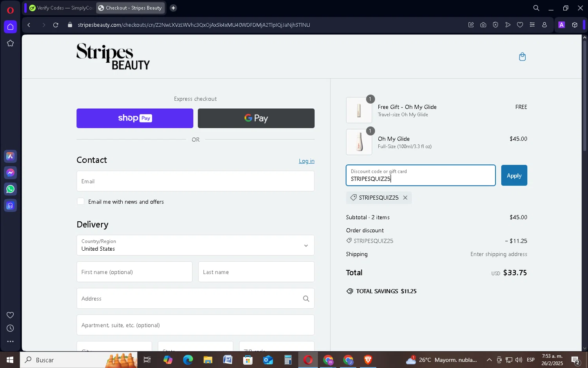Click the Windows taskbar search box
The image size is (588, 368).
(x=78, y=360)
